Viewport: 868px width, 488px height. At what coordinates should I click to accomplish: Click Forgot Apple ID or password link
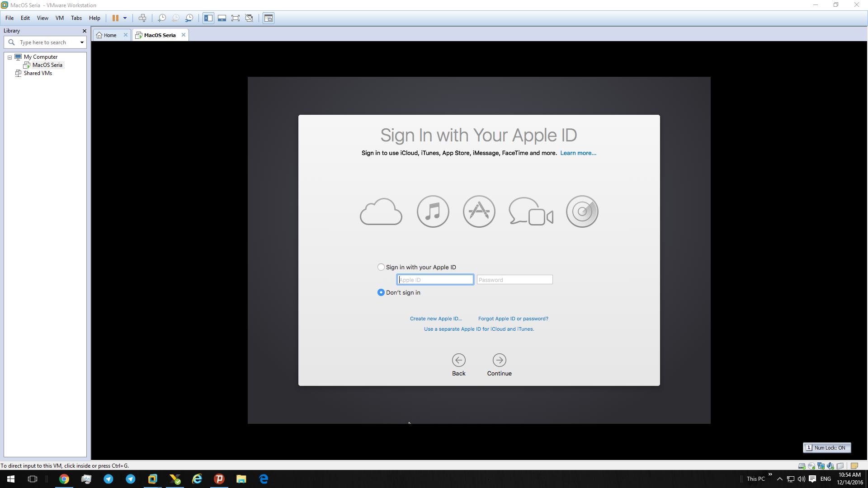click(x=513, y=319)
